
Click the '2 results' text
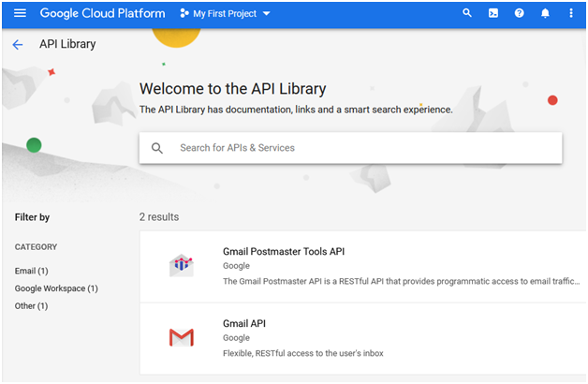tap(159, 216)
